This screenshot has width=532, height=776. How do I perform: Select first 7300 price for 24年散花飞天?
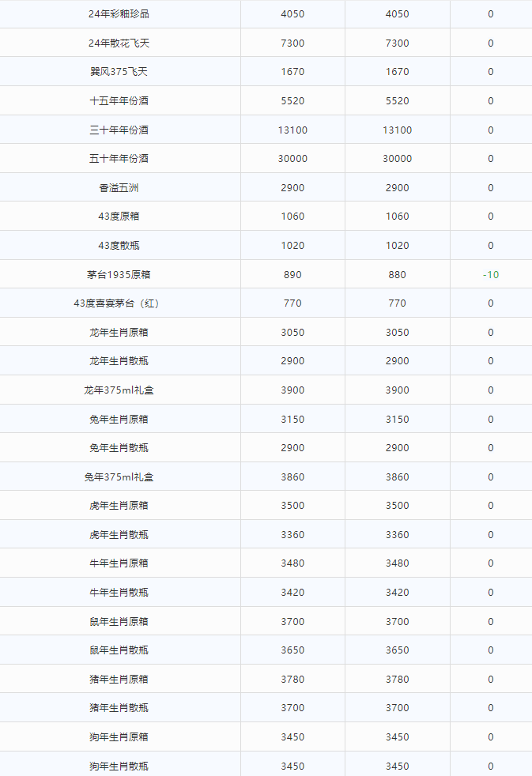click(292, 43)
